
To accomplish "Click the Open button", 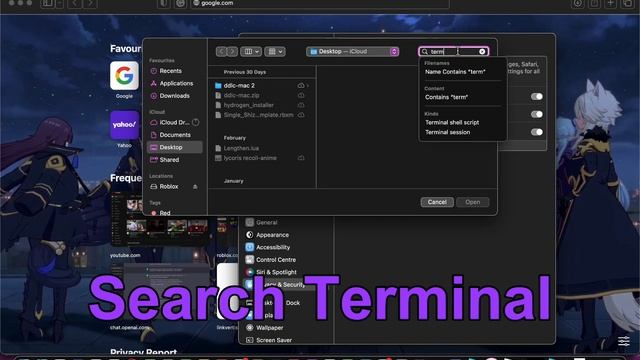I will tap(472, 202).
